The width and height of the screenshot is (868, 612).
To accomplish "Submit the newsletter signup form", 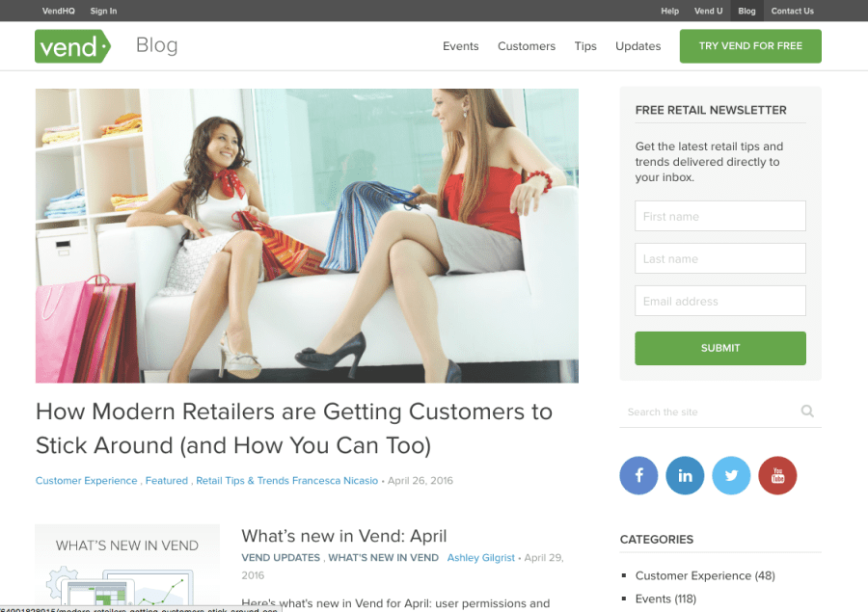I will [720, 348].
